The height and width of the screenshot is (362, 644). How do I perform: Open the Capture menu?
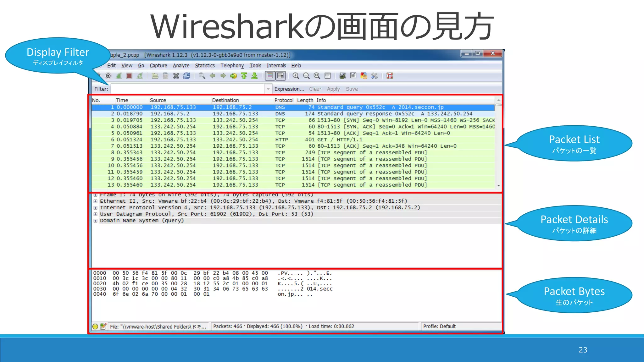[158, 66]
